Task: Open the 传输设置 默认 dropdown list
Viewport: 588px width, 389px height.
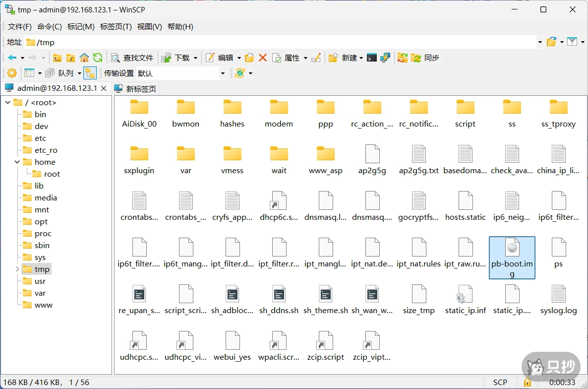Action: [222, 72]
